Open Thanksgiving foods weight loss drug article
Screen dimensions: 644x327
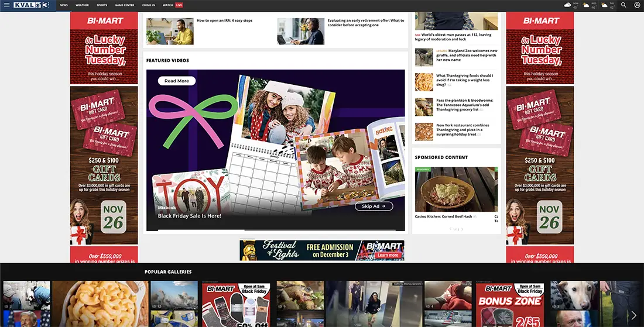point(464,80)
